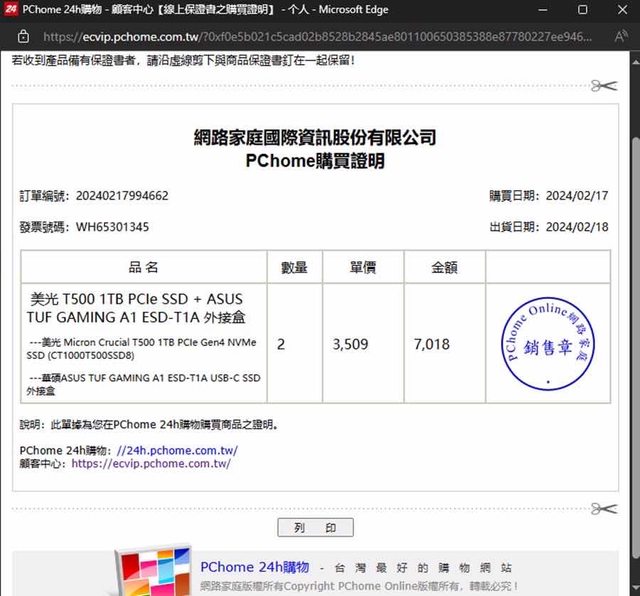Open the 24h.pchome.com.tw link
640x596 pixels.
click(177, 450)
